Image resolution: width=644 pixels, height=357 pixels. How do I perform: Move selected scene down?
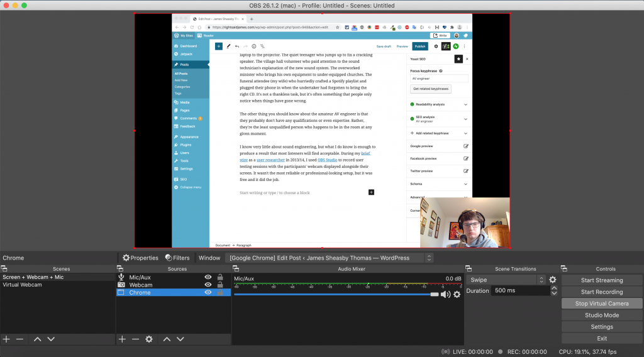click(x=51, y=339)
